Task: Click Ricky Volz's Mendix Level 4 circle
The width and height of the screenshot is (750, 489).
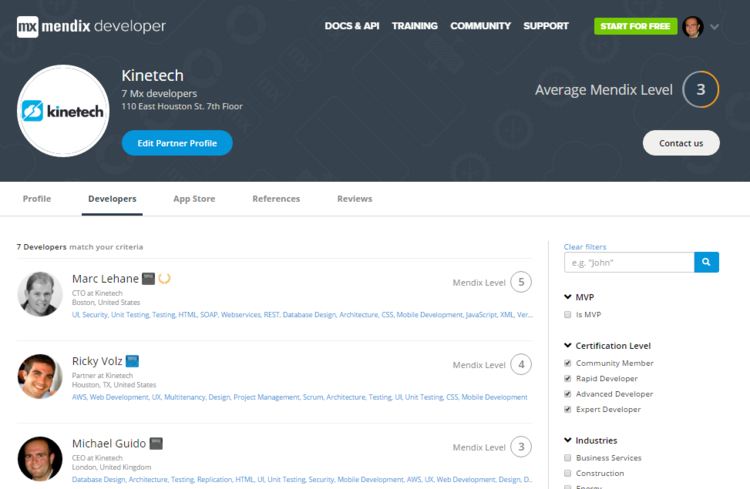Action: [521, 365]
